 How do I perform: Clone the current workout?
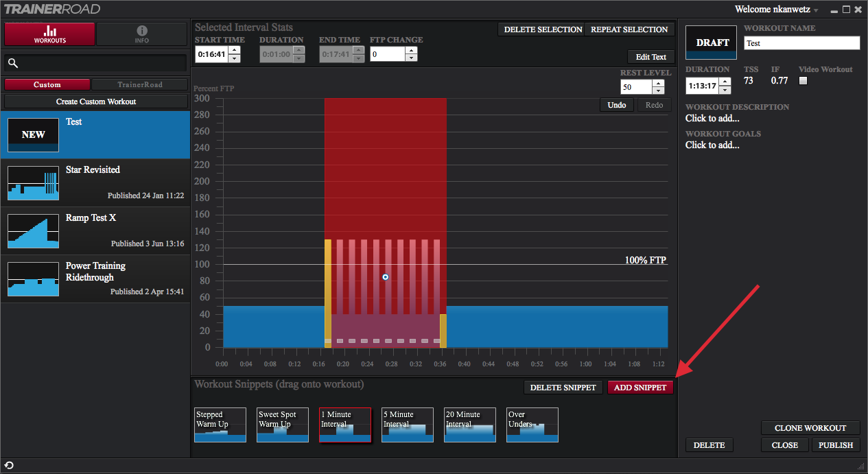[x=810, y=428]
